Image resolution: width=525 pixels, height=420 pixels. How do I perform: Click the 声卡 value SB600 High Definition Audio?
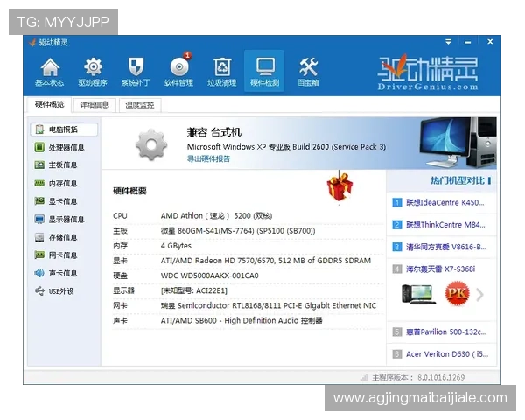tap(241, 321)
